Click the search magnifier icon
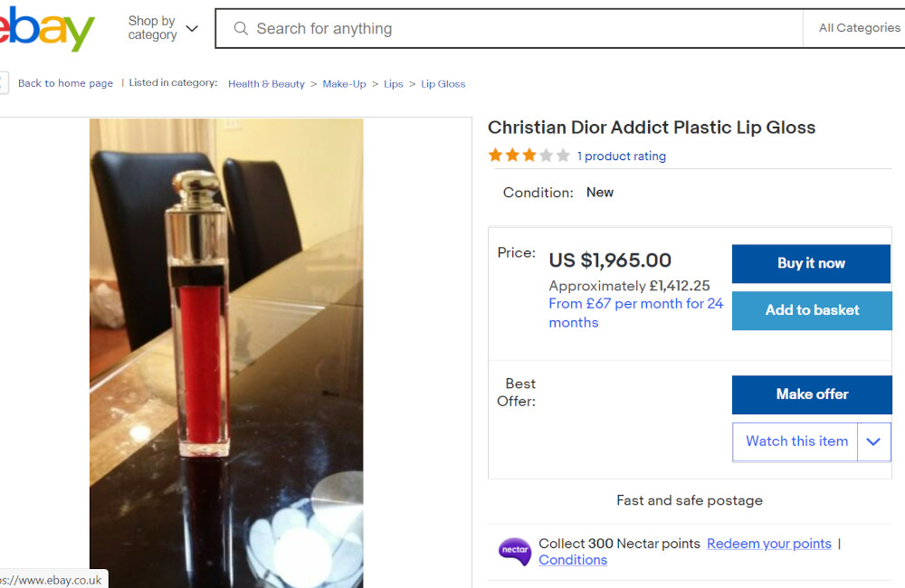Screen dimensions: 905x588 click(x=241, y=29)
